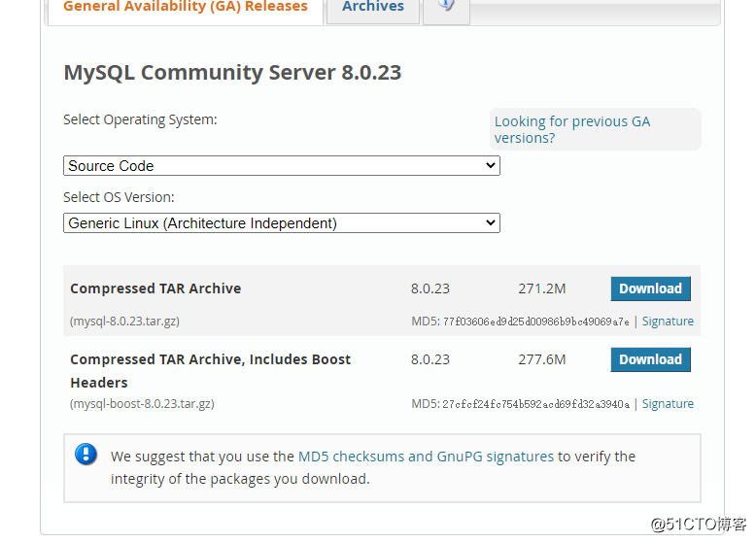Viewport: 756px width, 542px height.
Task: Select the MD5 hash beginning 27cfcf24
Action: coord(536,404)
